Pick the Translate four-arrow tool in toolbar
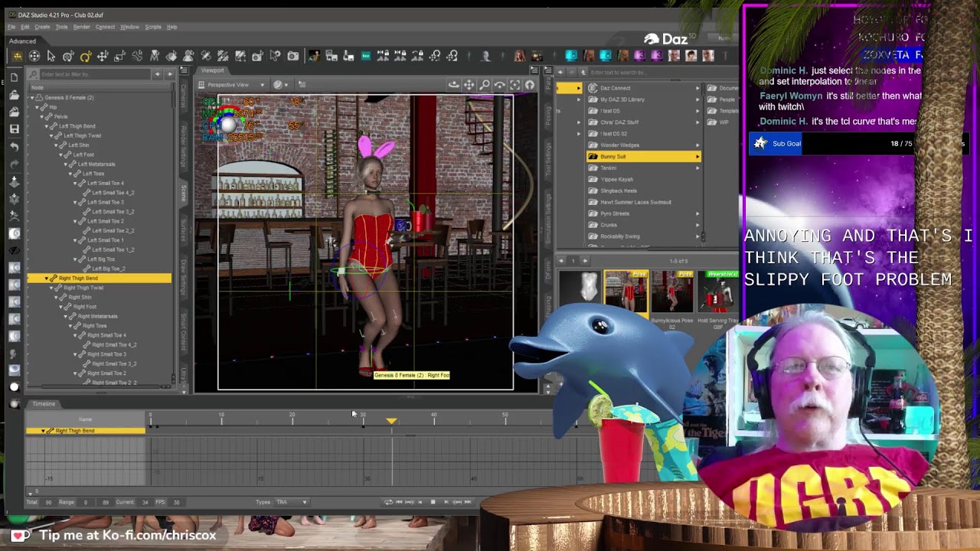980x551 pixels. (x=102, y=56)
